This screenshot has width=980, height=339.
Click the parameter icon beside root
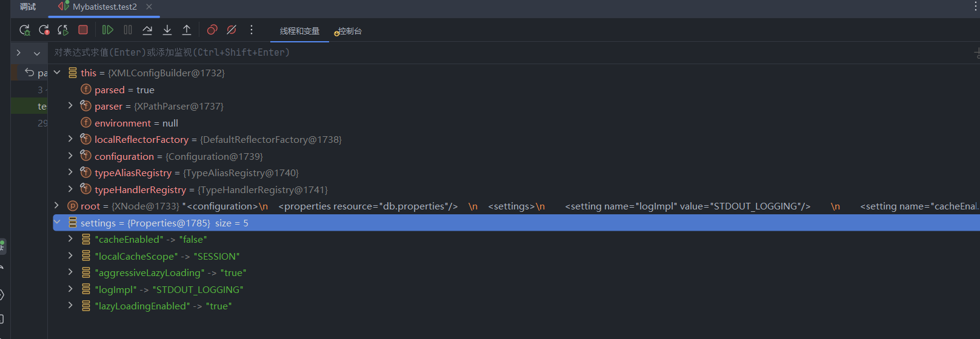pyautogui.click(x=73, y=206)
